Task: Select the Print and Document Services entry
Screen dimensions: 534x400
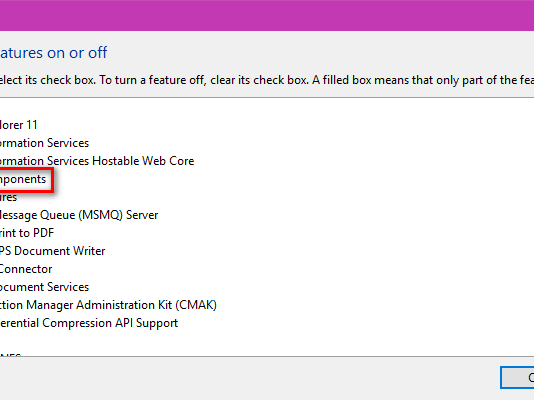Action: click(44, 287)
